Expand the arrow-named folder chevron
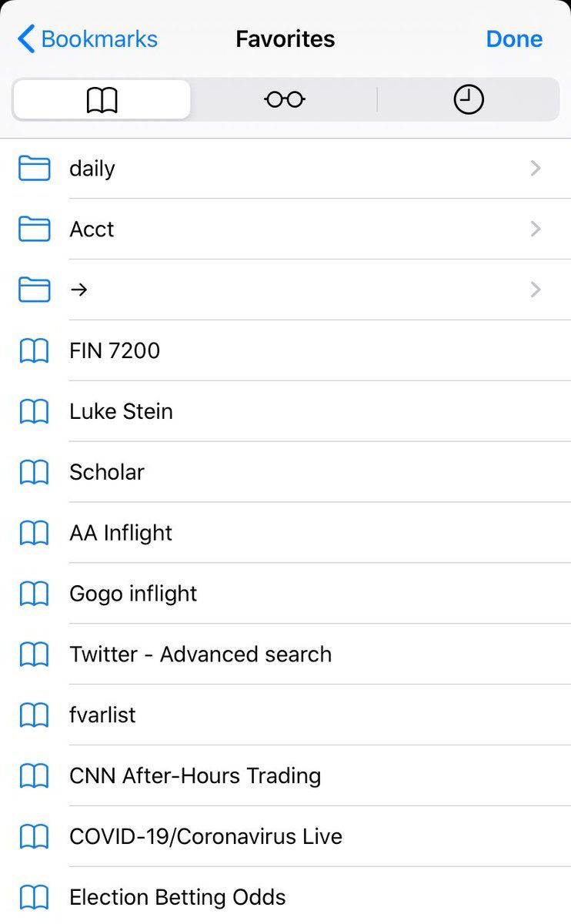The height and width of the screenshot is (924, 571). coord(536,290)
